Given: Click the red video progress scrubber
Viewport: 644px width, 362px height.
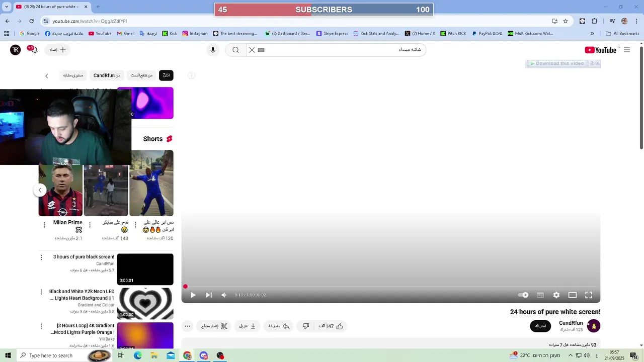Looking at the screenshot, I should (x=185, y=287).
